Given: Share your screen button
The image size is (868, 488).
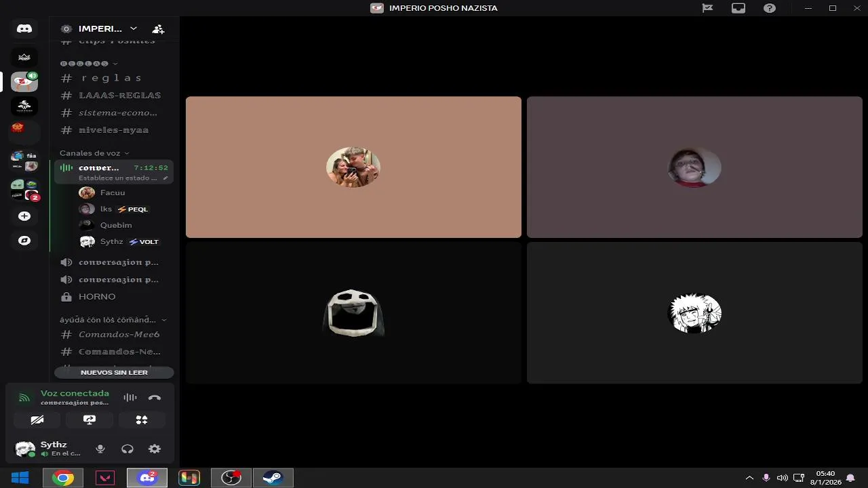Looking at the screenshot, I should click(90, 420).
